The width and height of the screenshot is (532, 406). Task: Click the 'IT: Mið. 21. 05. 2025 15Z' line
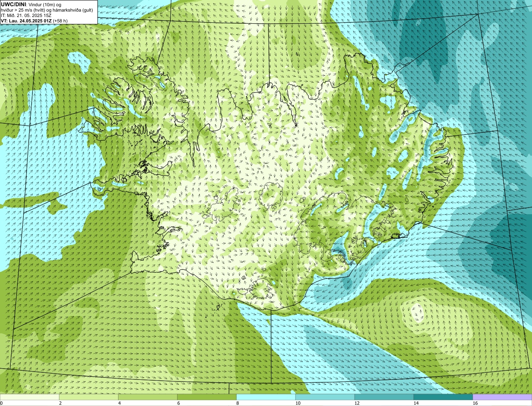(x=26, y=15)
